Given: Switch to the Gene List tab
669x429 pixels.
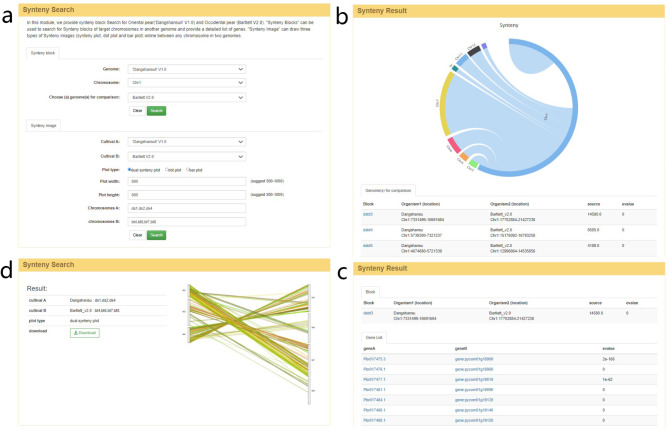Looking at the screenshot, I should pos(373,338).
